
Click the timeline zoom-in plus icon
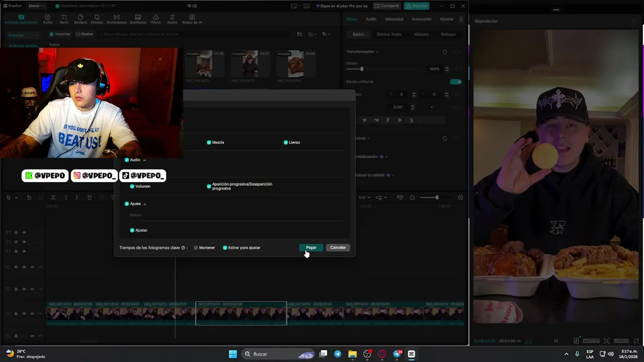(460, 198)
